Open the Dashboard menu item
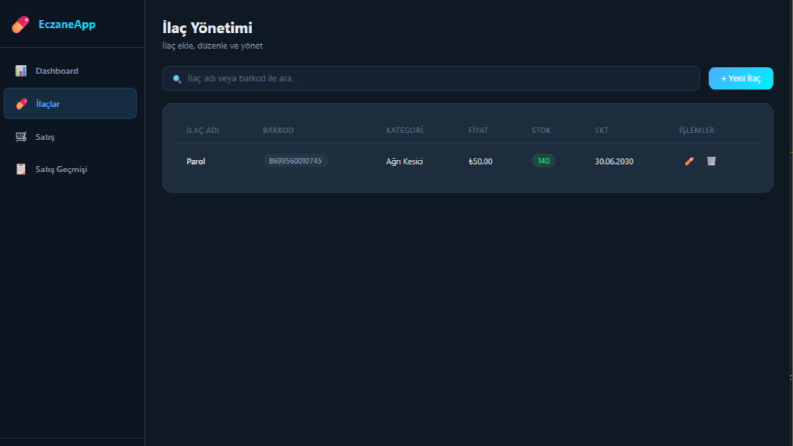Viewport: 793px width, 446px height. tap(70, 71)
